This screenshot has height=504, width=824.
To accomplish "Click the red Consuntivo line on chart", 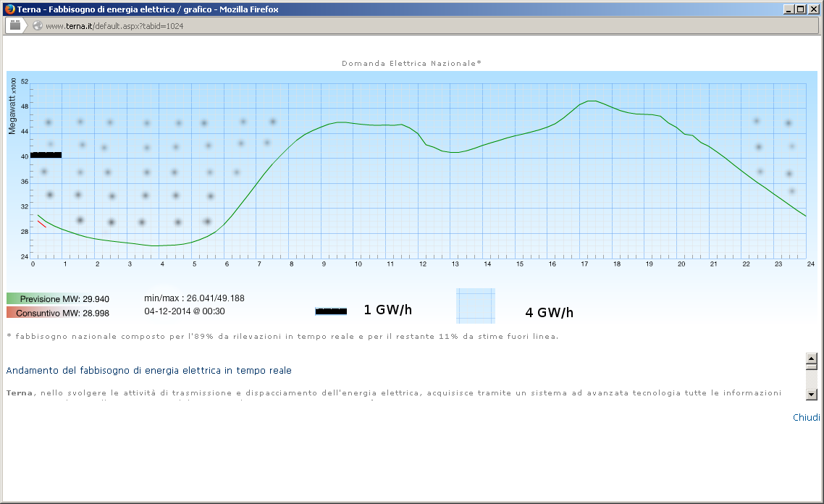I will [42, 224].
